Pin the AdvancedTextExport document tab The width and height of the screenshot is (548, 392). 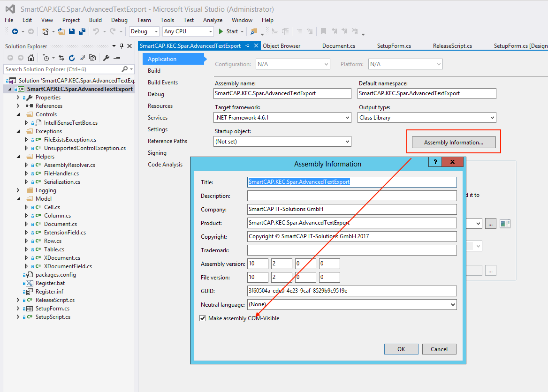(247, 46)
